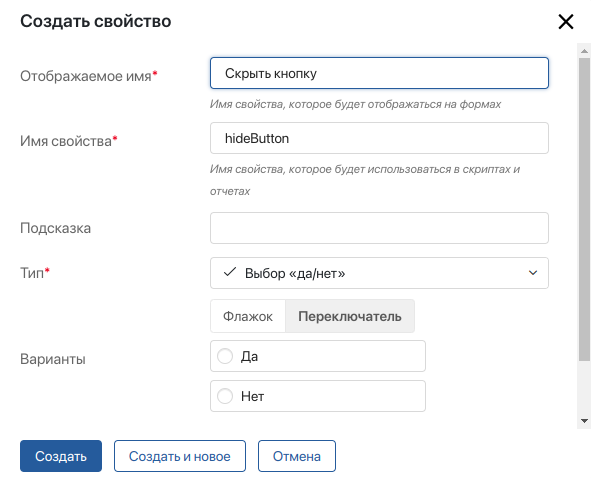The image size is (591, 478).
Task: Click the Создать и новое button
Action: (x=180, y=456)
